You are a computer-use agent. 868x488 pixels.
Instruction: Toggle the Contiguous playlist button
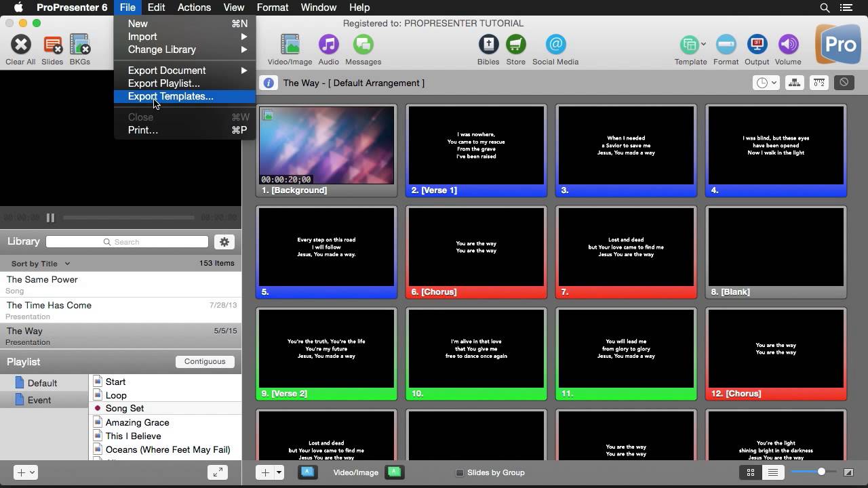click(x=205, y=361)
